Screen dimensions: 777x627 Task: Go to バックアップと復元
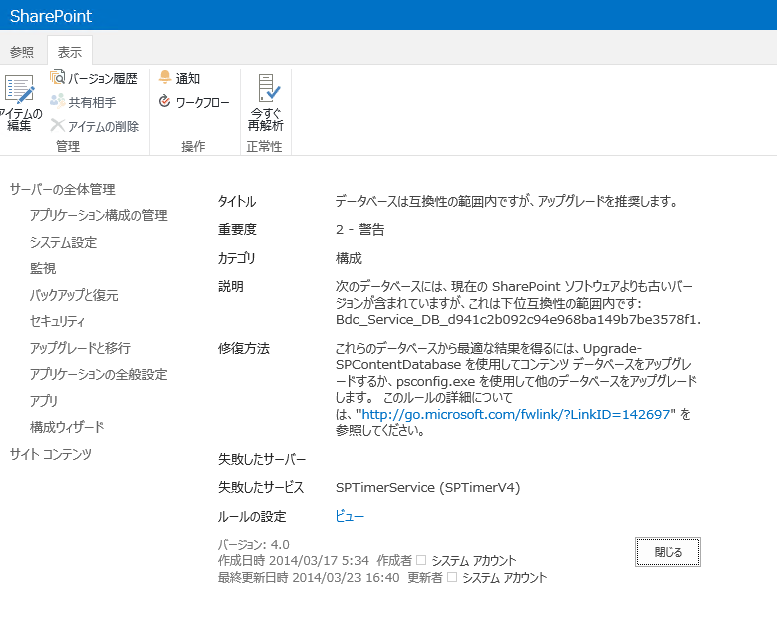coord(74,295)
